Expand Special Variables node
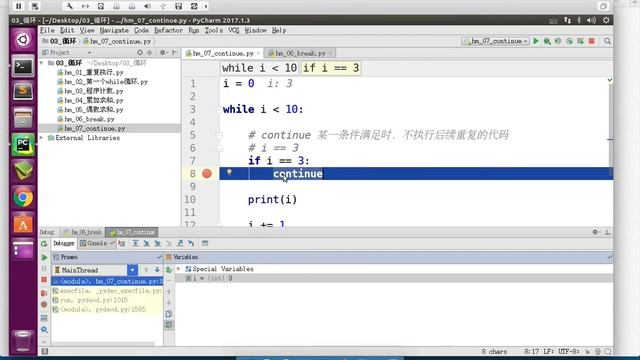640x360 pixels. coord(178,269)
